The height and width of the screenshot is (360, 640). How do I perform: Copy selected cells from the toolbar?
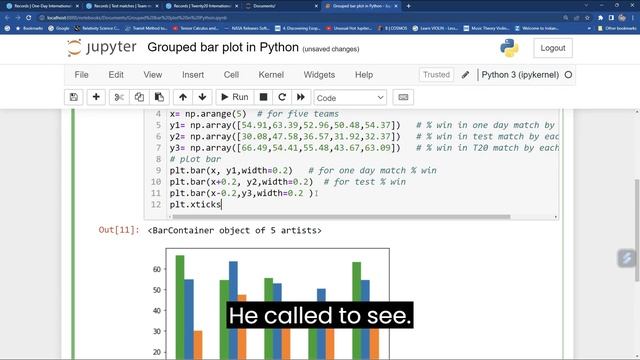tap(139, 97)
